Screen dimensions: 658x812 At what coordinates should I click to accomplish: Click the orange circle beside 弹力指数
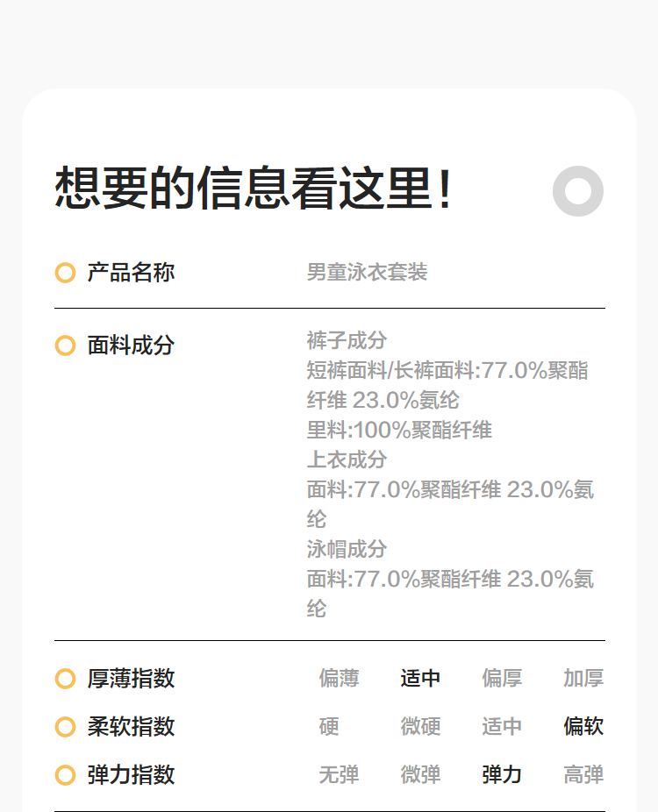click(x=65, y=775)
